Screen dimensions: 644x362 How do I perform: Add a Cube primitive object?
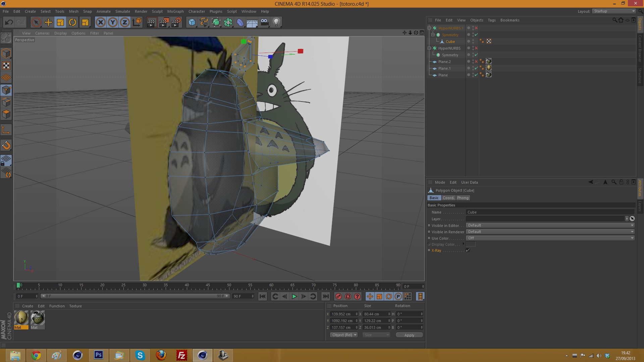click(192, 22)
